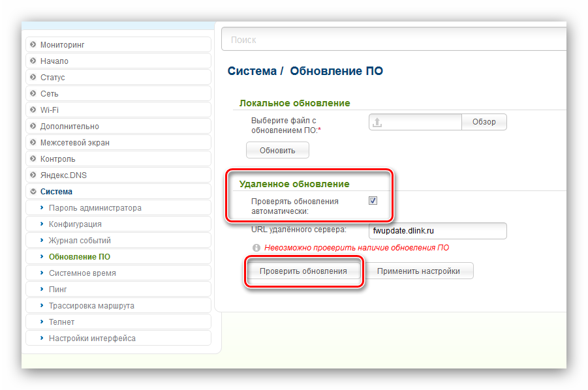Open Трассировка маршрута submenu page
588x390 pixels.
pos(118,305)
